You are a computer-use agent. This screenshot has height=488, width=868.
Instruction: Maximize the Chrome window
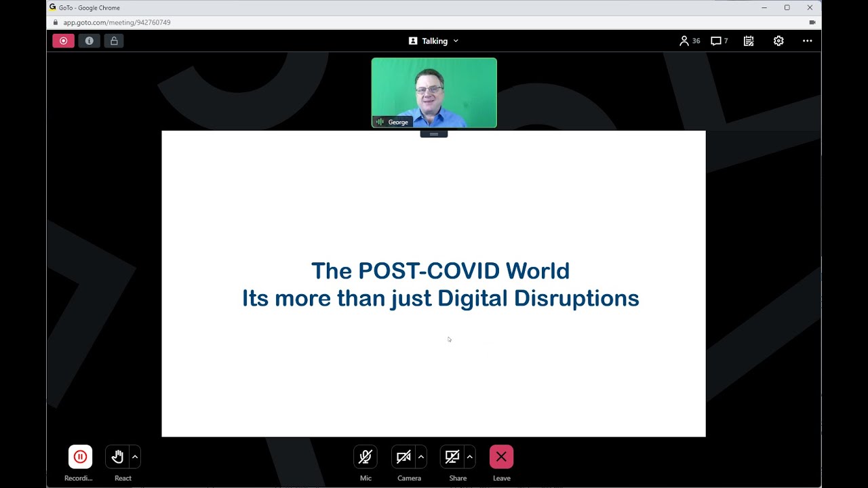(787, 7)
